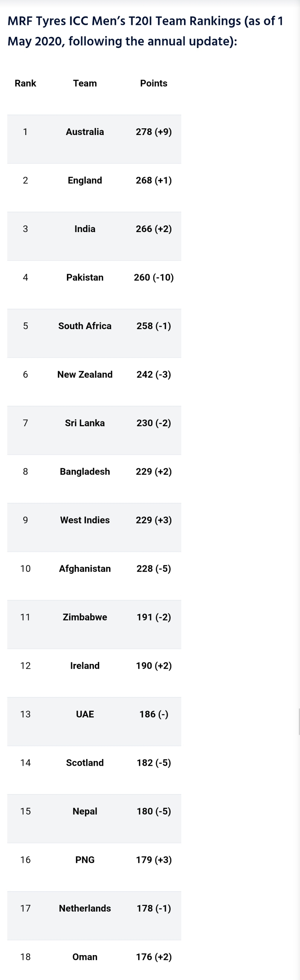
Task: Click the New Zealand row name
Action: click(85, 375)
